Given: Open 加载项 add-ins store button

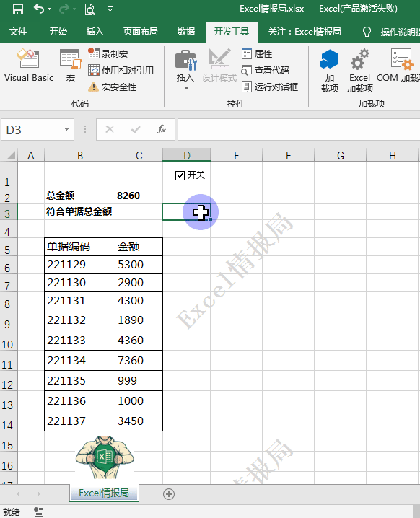Looking at the screenshot, I should tap(329, 71).
